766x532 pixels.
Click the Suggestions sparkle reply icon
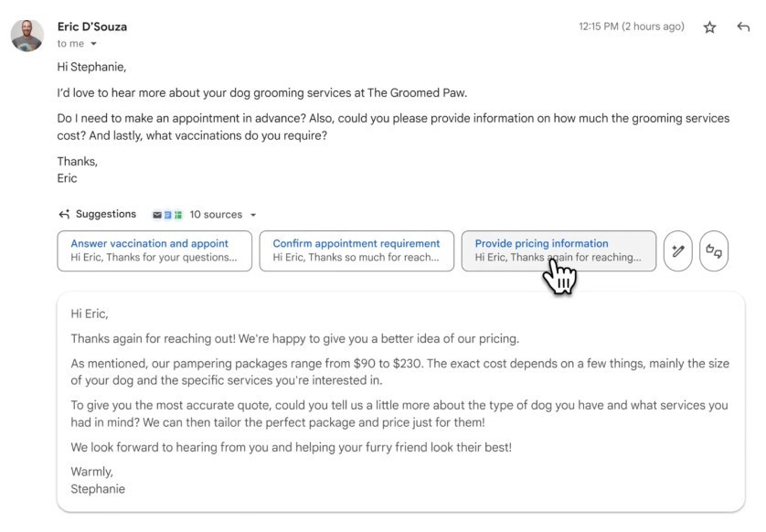64,214
